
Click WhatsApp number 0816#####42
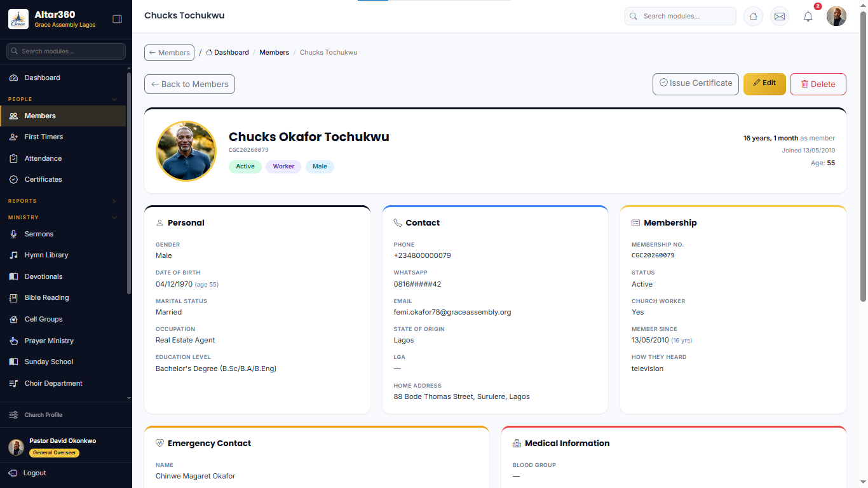(x=417, y=284)
